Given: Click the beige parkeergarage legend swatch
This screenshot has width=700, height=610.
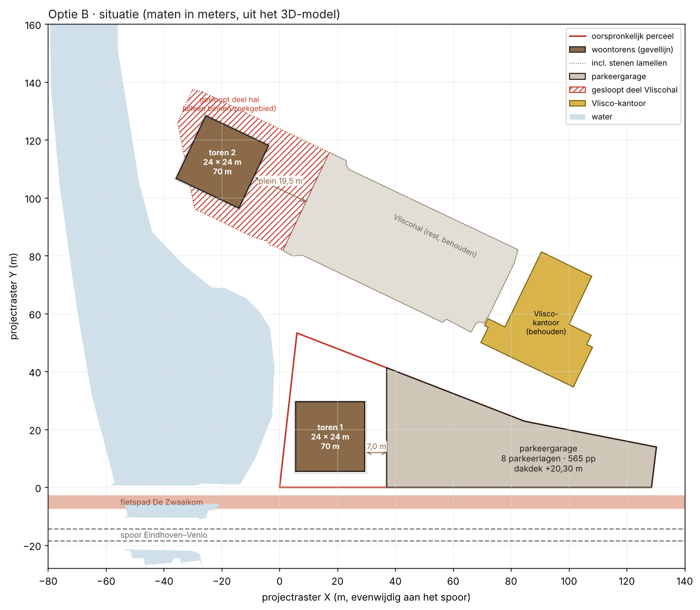Looking at the screenshot, I should tap(577, 77).
